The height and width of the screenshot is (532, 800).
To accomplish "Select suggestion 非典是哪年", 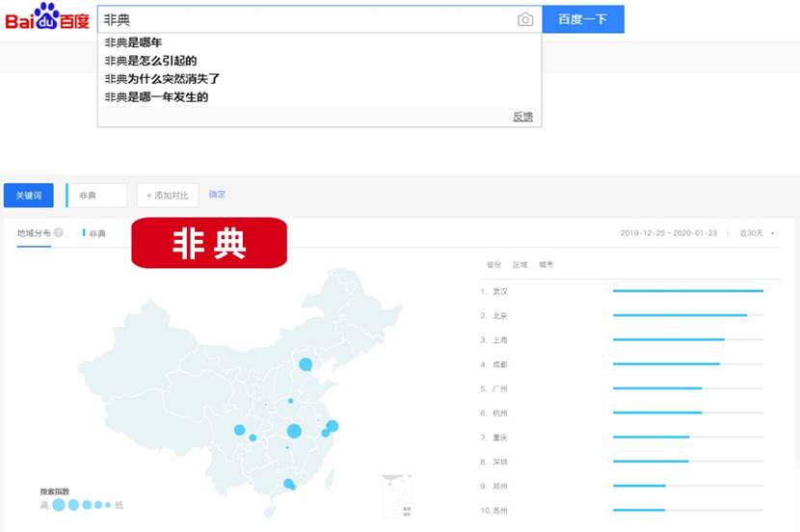I will coord(133,42).
